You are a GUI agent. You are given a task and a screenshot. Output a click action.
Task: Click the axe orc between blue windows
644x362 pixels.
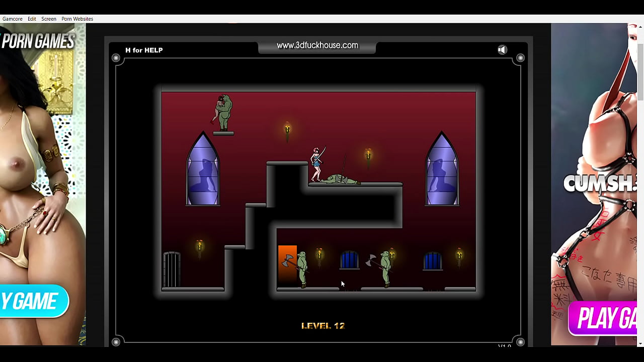[x=385, y=268]
